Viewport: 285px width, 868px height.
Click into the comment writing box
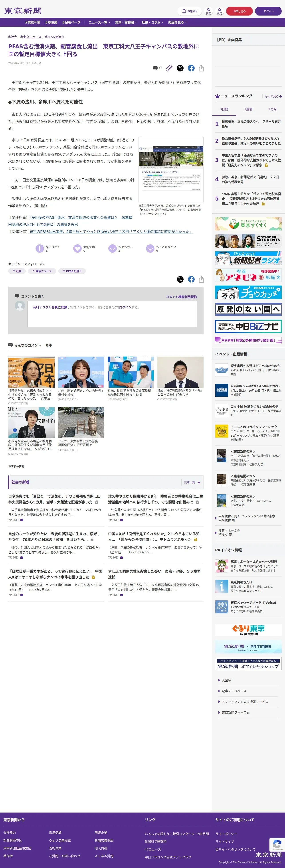tap(112, 314)
